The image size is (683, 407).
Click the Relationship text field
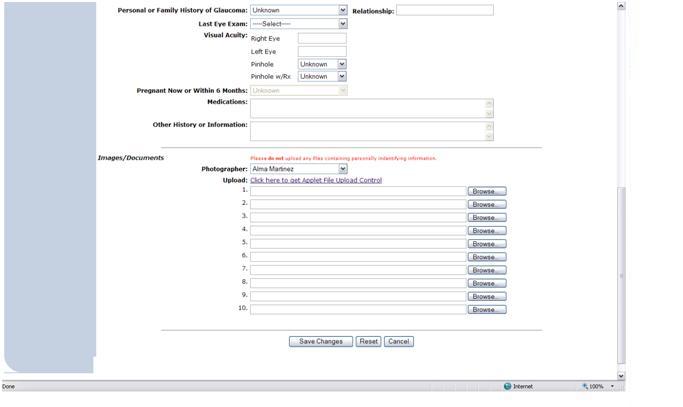coord(445,10)
